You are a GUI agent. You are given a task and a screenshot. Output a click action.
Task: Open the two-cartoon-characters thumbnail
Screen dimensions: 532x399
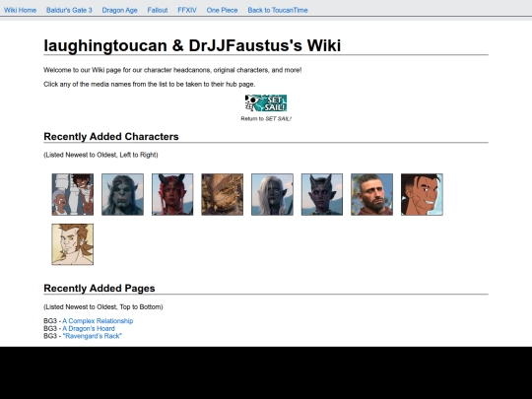[x=73, y=194]
